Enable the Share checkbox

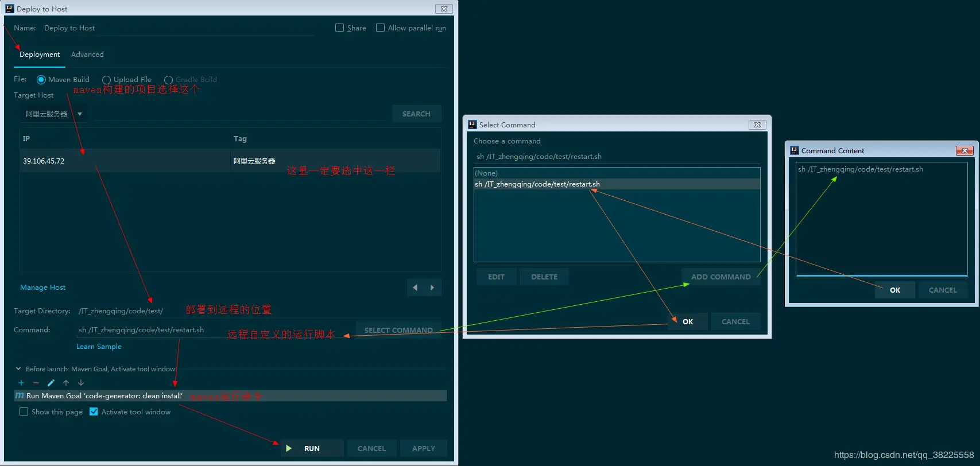point(340,28)
